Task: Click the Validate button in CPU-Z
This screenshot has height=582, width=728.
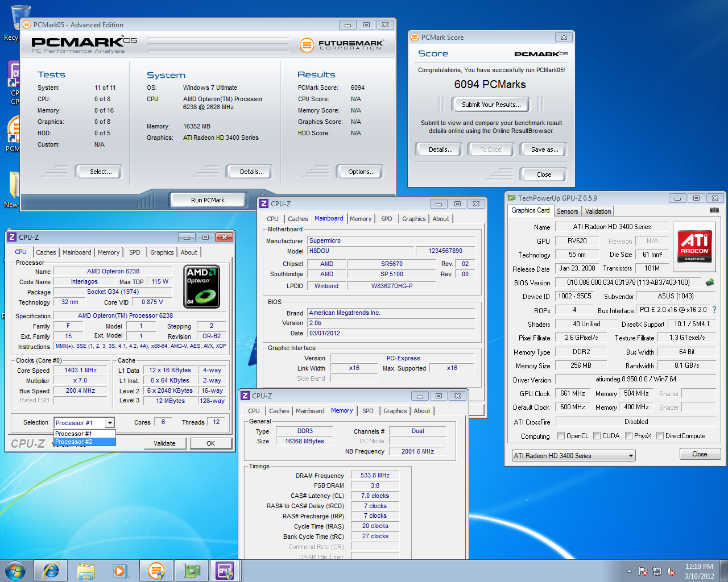Action: tap(164, 443)
